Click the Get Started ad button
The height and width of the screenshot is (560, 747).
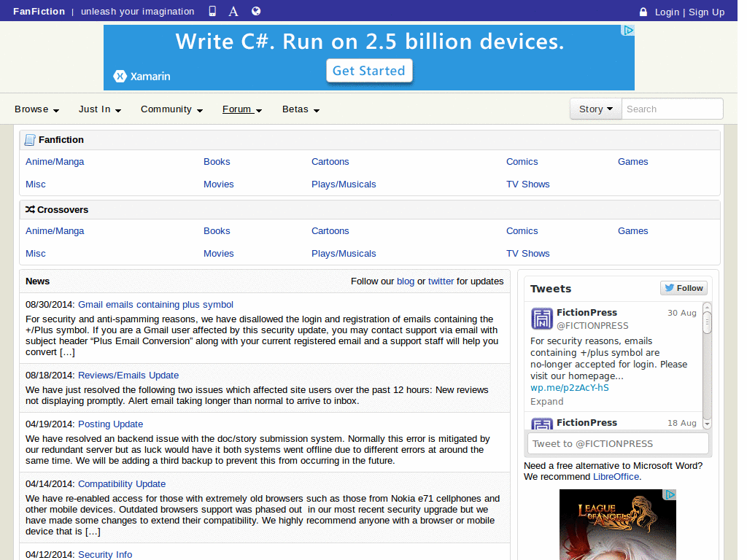coord(369,71)
